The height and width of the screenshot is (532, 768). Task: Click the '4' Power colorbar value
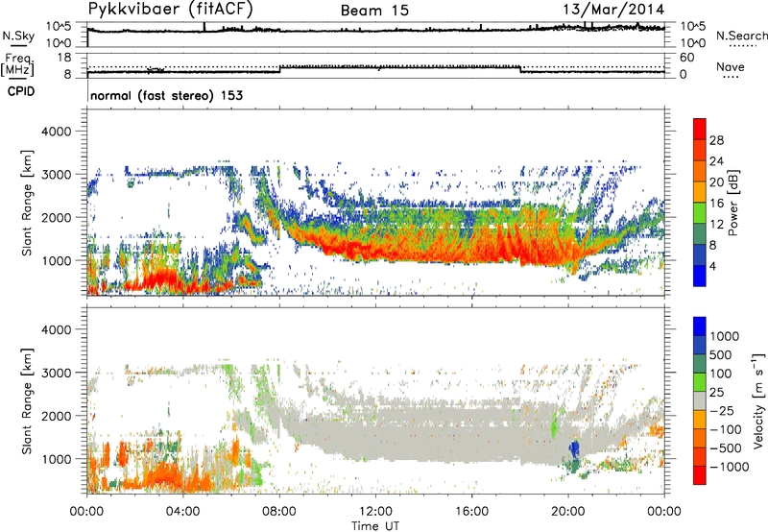click(712, 267)
